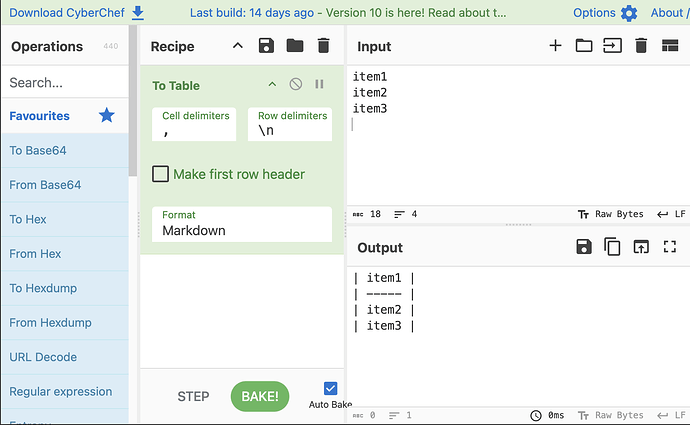Select the From Hex operation
Viewport: 690px width, 425px height.
(65, 254)
